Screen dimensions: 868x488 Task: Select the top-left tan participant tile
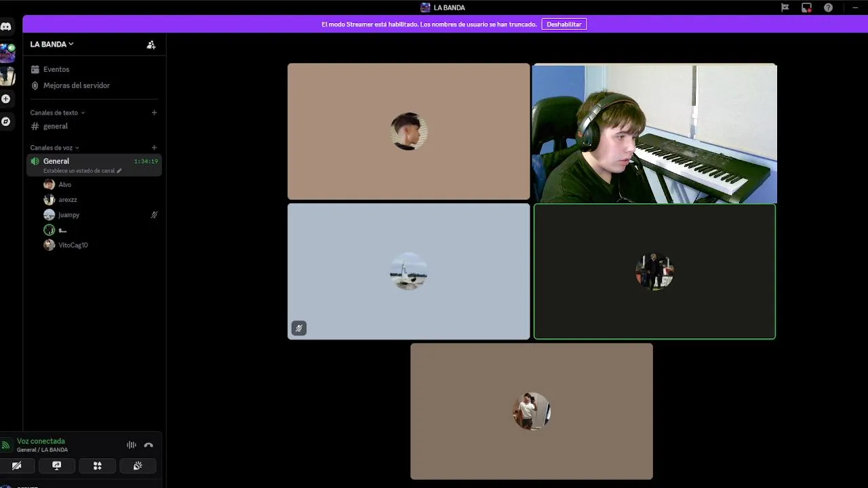point(409,131)
